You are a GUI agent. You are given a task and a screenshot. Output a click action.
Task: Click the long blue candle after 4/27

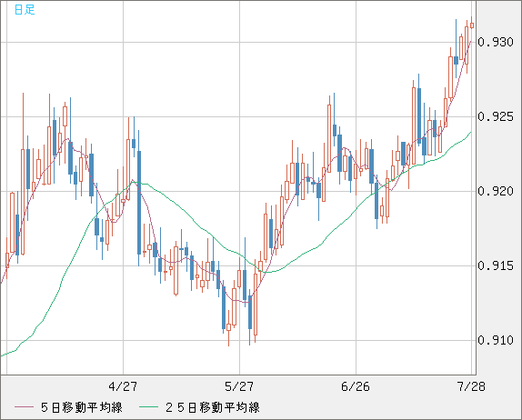pos(139,203)
